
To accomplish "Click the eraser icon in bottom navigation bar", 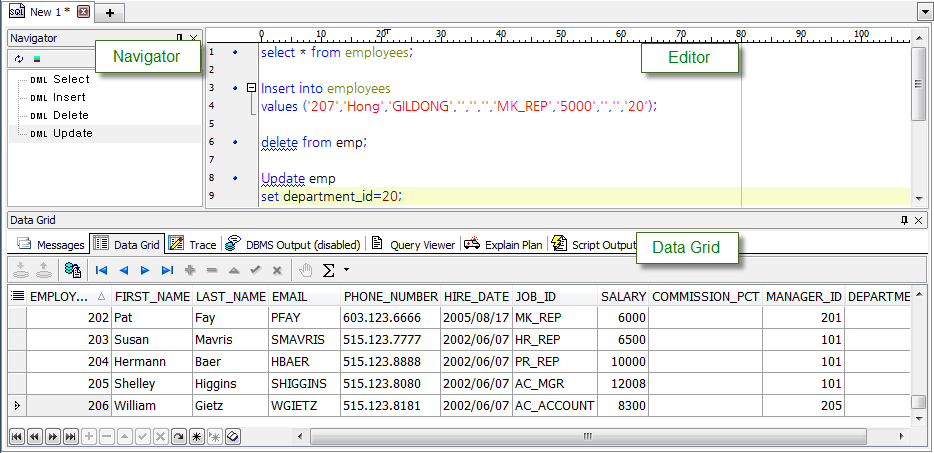I will [232, 436].
